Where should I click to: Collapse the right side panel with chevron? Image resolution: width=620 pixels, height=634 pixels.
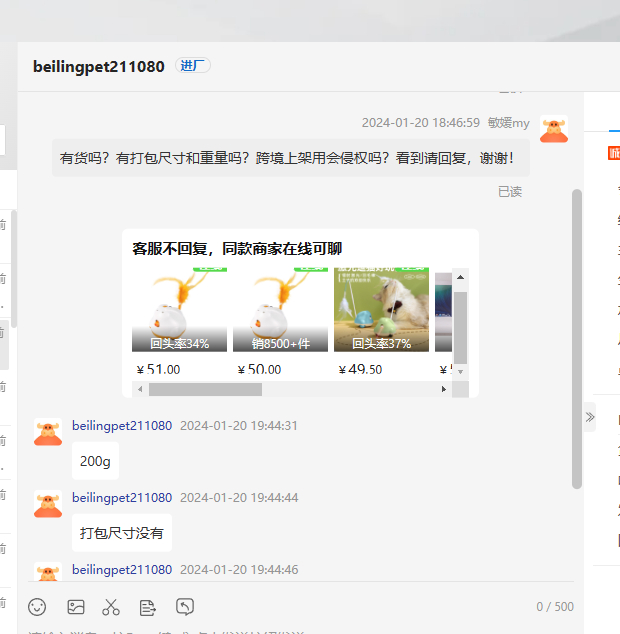[590, 417]
